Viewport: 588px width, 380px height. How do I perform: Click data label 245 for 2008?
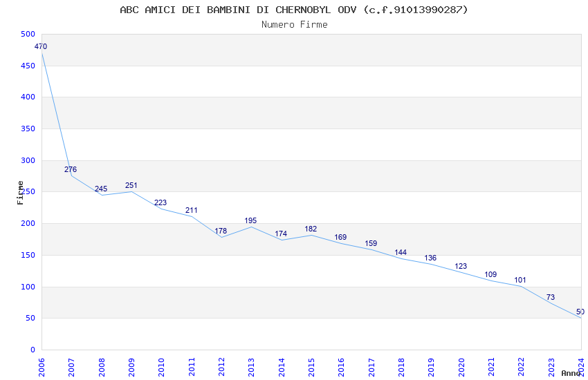[x=101, y=189]
